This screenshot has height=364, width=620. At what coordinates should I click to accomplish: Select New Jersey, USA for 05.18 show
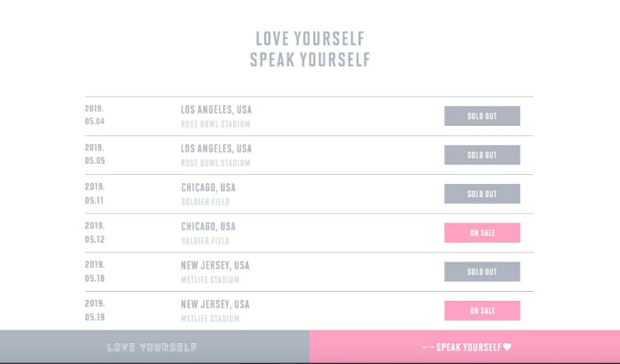pyautogui.click(x=215, y=265)
